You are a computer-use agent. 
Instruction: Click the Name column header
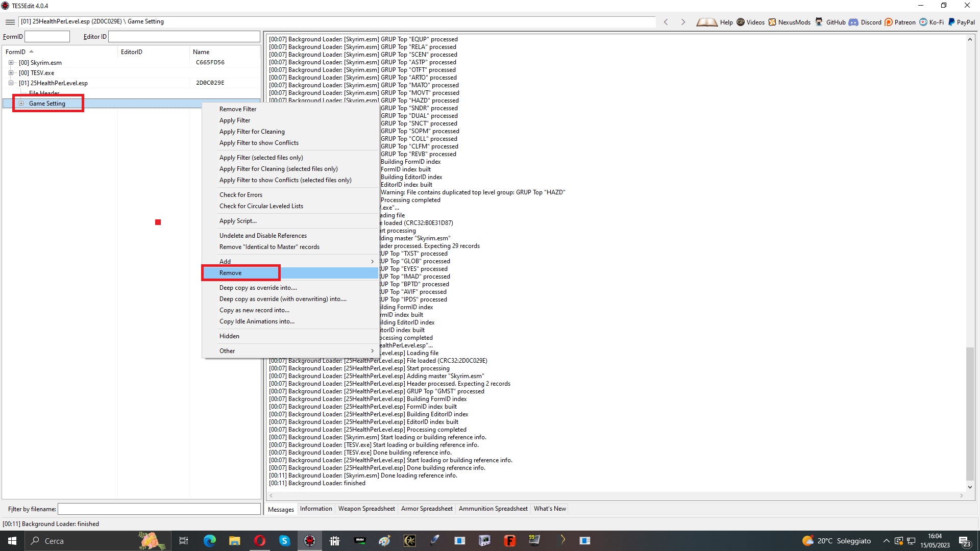(x=225, y=52)
